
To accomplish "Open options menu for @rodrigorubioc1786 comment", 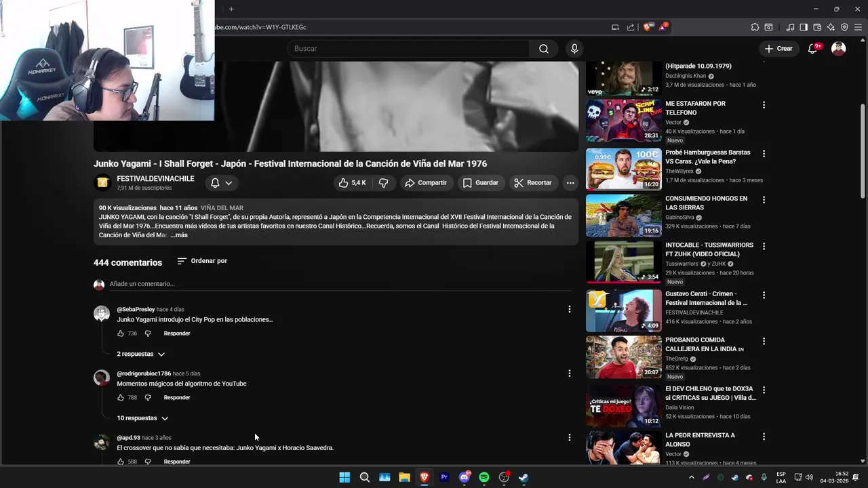I will click(570, 373).
